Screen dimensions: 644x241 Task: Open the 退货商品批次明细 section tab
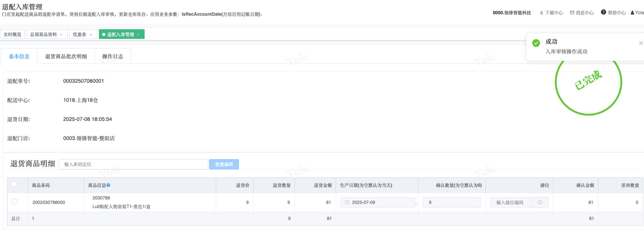66,56
